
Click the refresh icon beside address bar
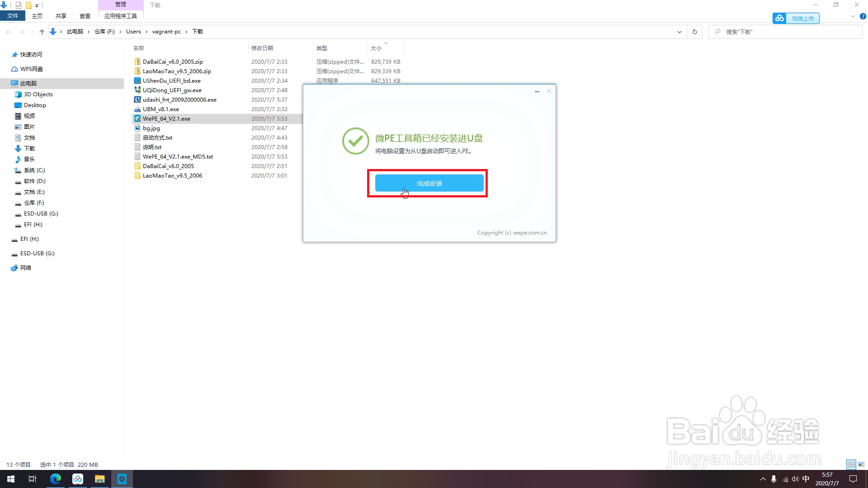pyautogui.click(x=694, y=32)
